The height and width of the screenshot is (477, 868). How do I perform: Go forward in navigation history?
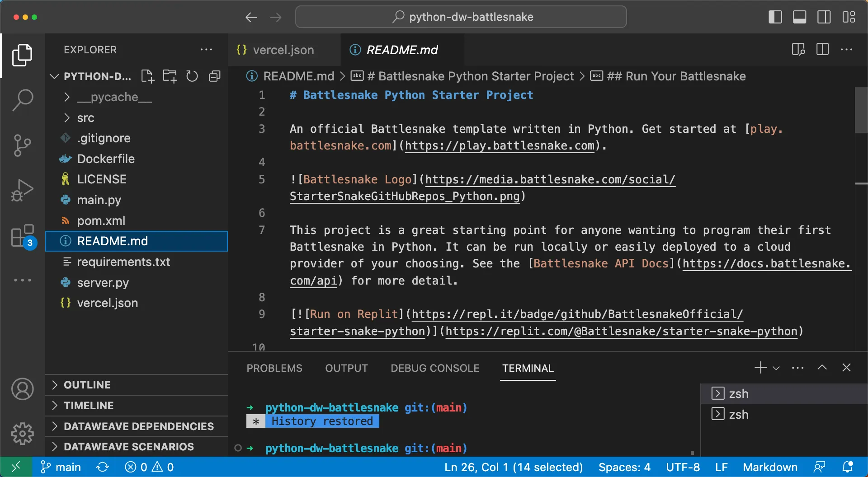click(275, 17)
